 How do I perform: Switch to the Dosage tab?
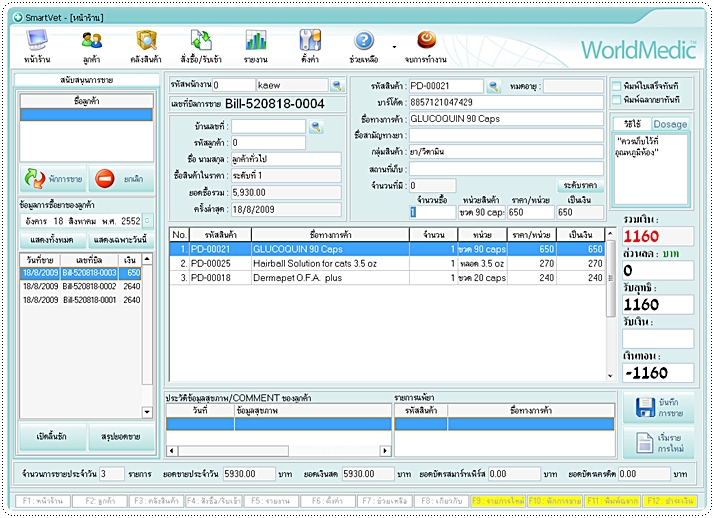click(x=670, y=124)
